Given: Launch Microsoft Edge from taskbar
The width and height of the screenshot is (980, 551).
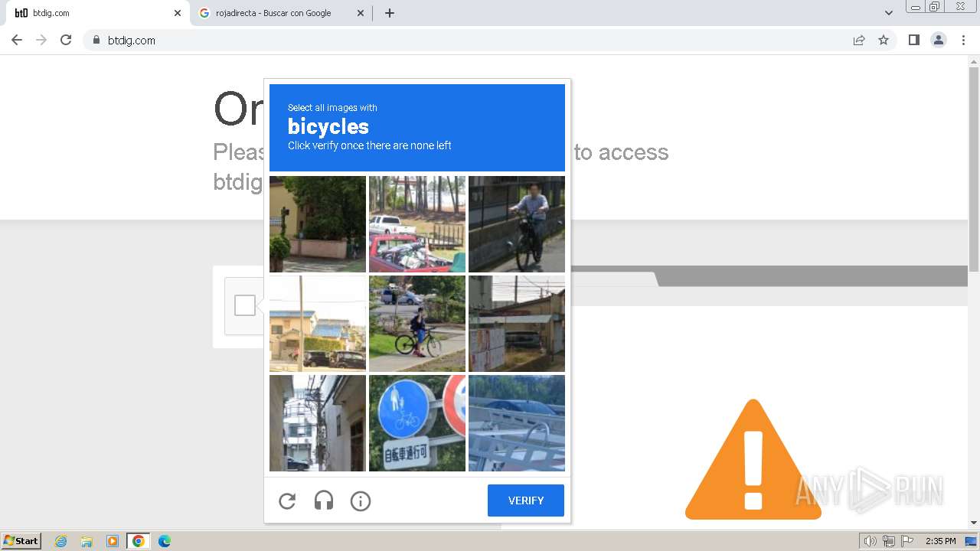Looking at the screenshot, I should click(165, 541).
